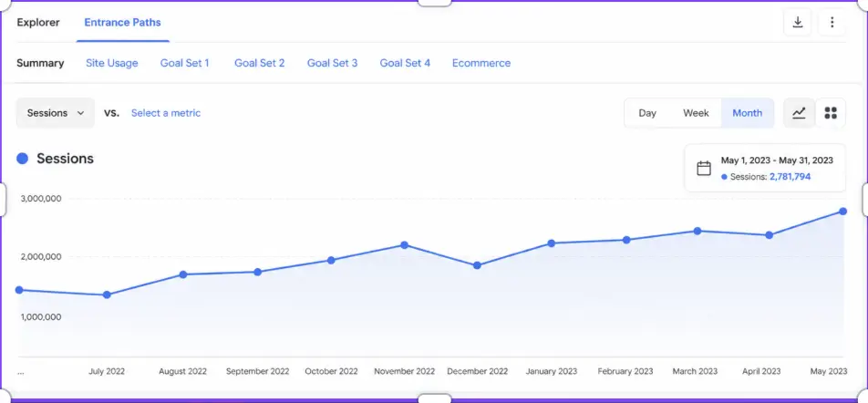Click the Select a metric link
The height and width of the screenshot is (403, 868).
[x=166, y=113]
